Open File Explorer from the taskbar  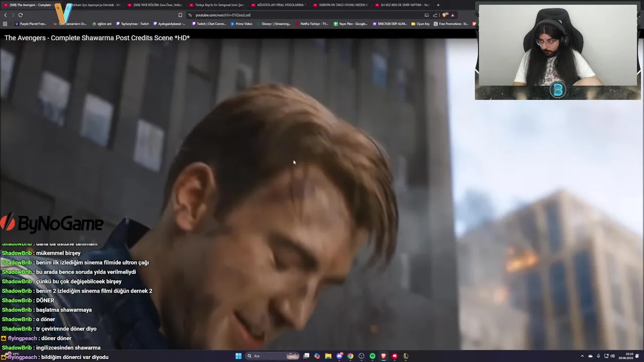point(328,356)
